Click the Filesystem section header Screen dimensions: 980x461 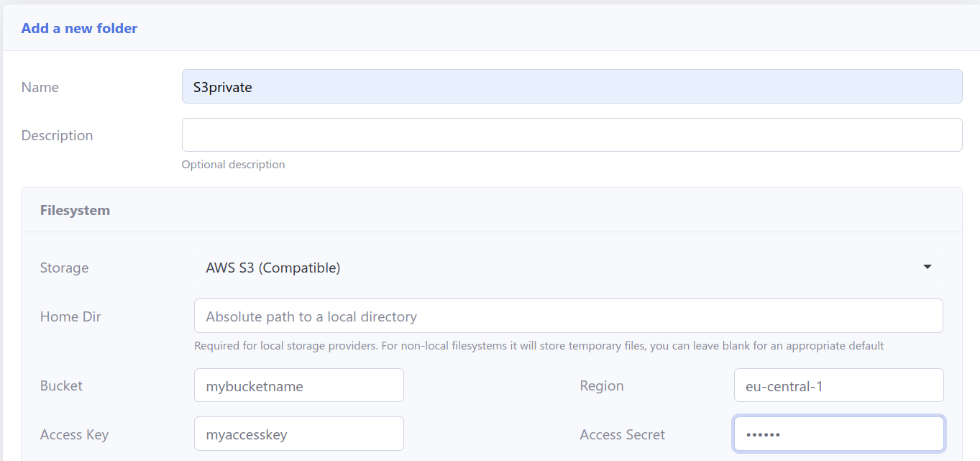click(x=75, y=211)
